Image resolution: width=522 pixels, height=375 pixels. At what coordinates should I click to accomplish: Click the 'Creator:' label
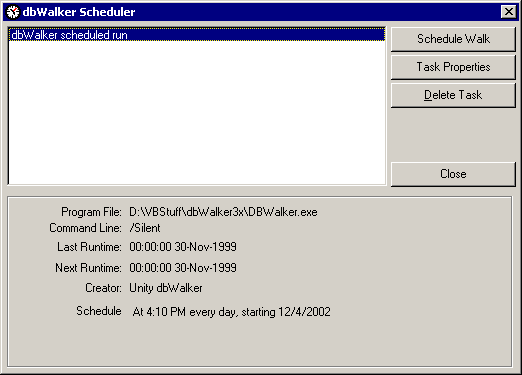103,288
